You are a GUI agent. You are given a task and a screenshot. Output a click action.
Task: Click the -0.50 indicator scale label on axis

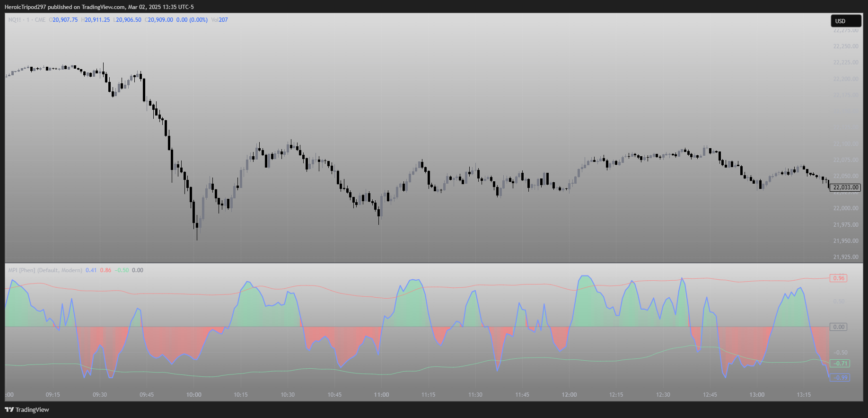coord(841,353)
